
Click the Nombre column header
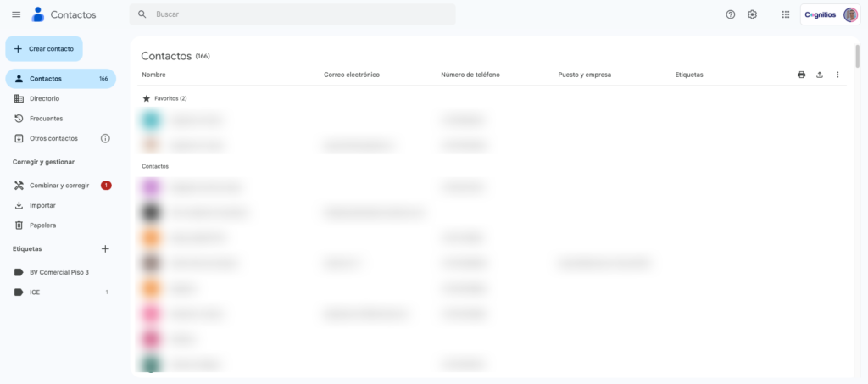153,75
